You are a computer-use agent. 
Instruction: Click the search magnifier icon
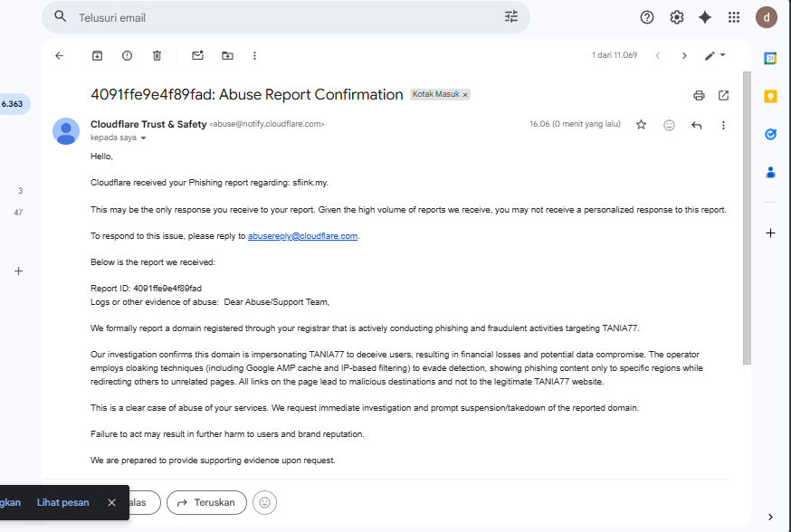point(60,16)
